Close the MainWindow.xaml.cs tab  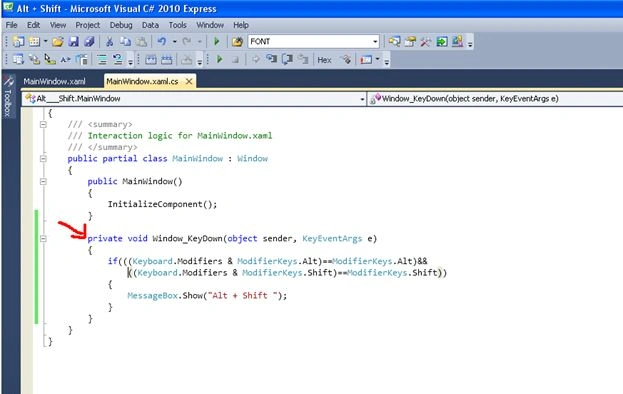tap(189, 81)
